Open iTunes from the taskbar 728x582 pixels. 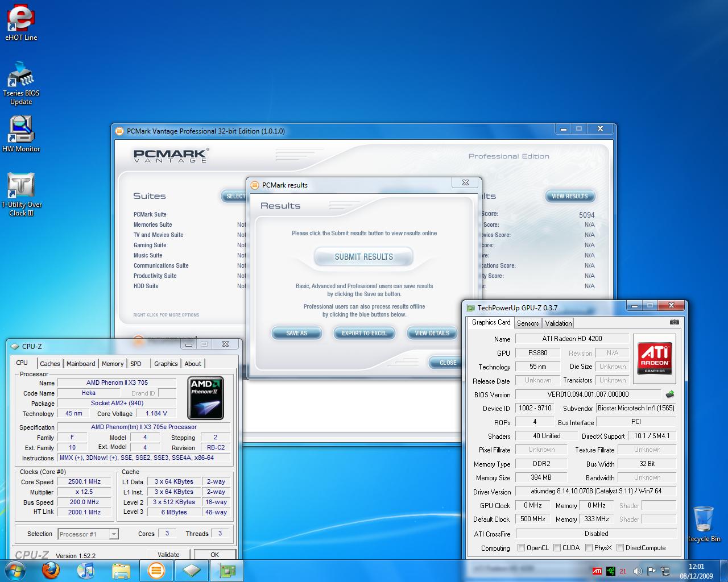[x=86, y=570]
